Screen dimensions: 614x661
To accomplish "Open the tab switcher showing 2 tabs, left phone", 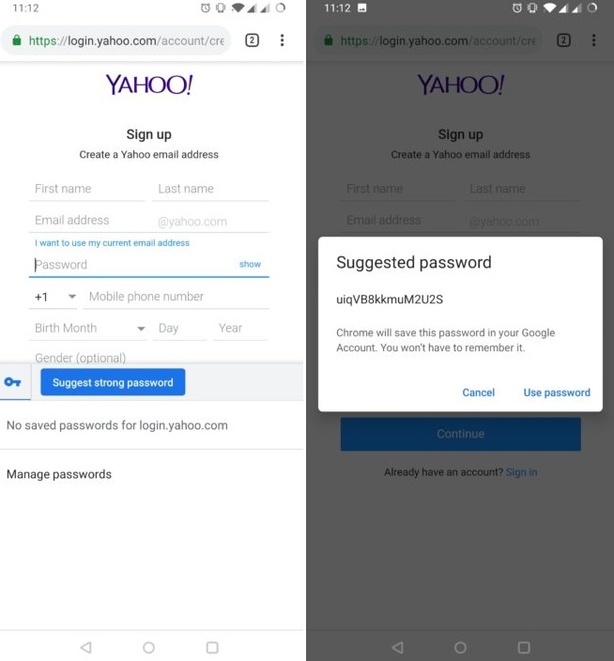I will [x=252, y=41].
